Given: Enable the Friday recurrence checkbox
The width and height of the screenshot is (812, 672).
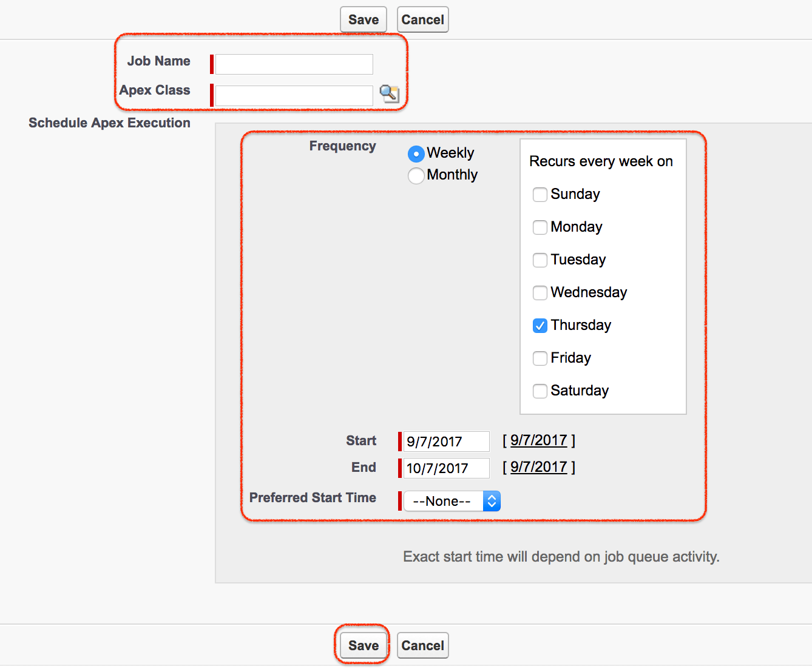Looking at the screenshot, I should pos(540,358).
